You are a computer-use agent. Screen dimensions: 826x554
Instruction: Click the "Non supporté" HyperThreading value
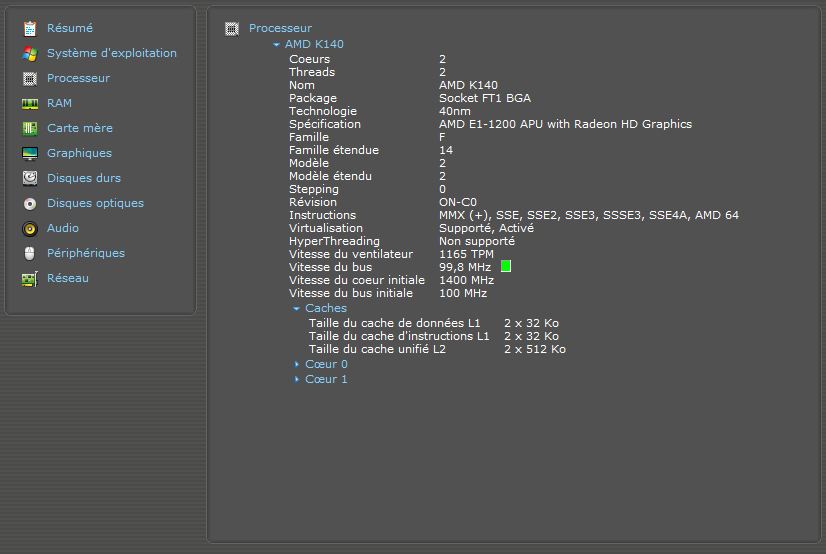(477, 241)
